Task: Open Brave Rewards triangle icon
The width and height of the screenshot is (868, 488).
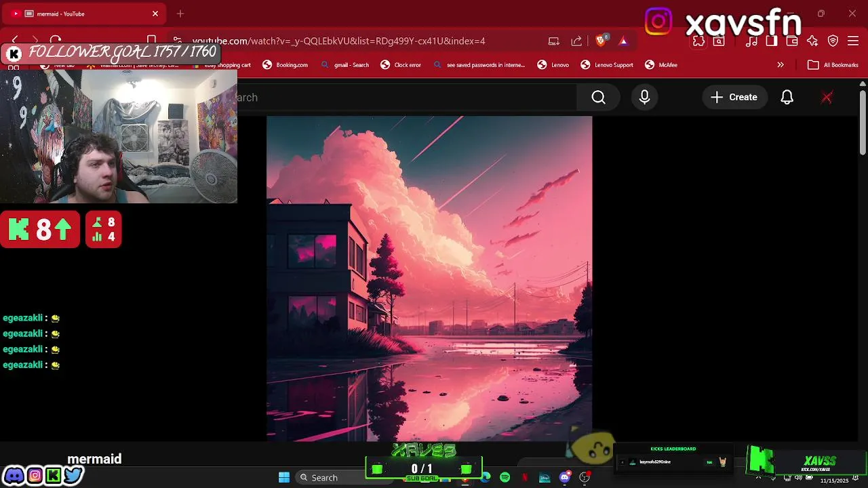Action: coord(623,41)
